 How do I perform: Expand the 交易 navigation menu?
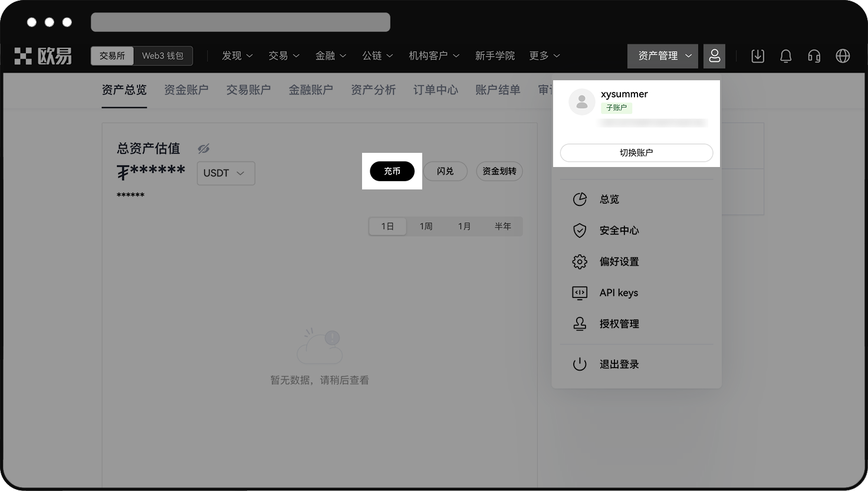point(284,56)
